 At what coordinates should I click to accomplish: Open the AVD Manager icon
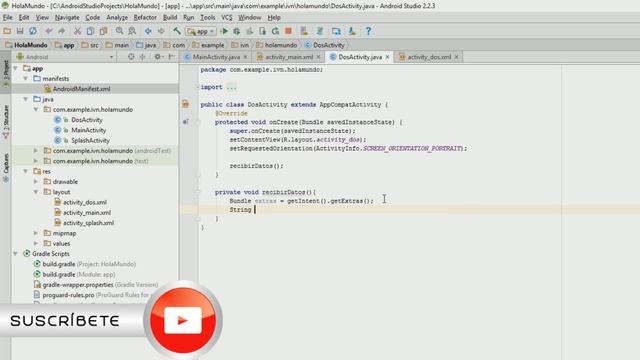point(304,31)
